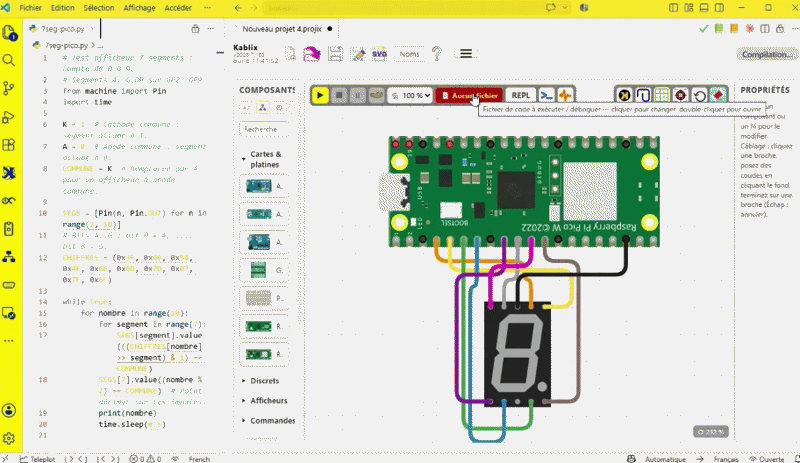
Task: Click the red Aucun fichier button
Action: [x=469, y=95]
